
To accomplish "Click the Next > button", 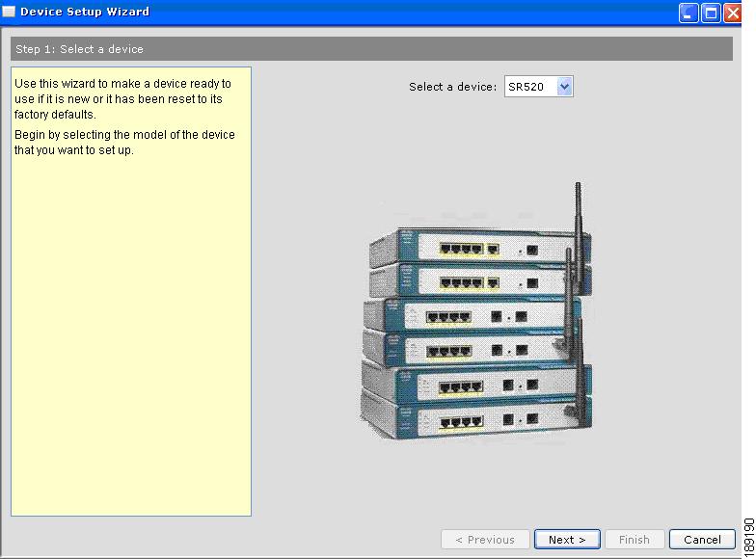I will coord(567,540).
